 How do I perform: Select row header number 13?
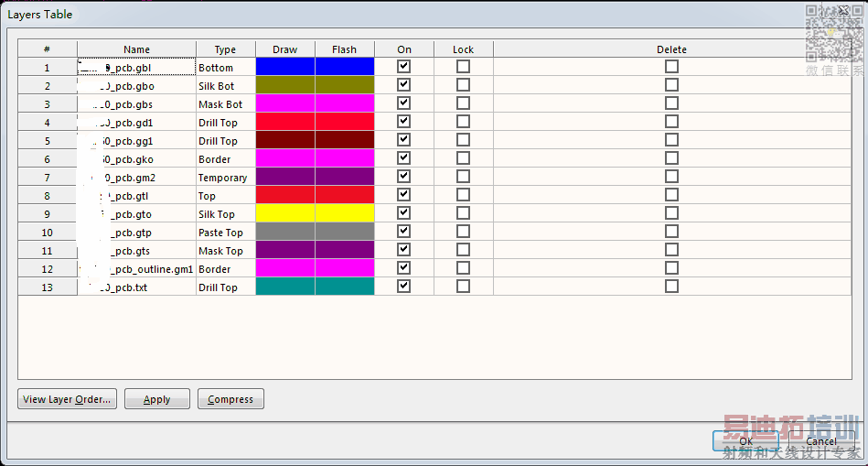(48, 287)
